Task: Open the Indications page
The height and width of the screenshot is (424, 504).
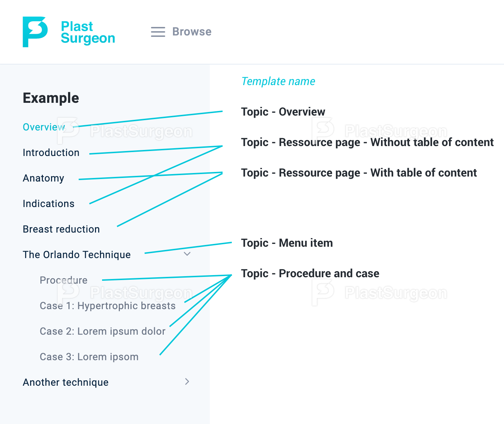Action: 49,203
